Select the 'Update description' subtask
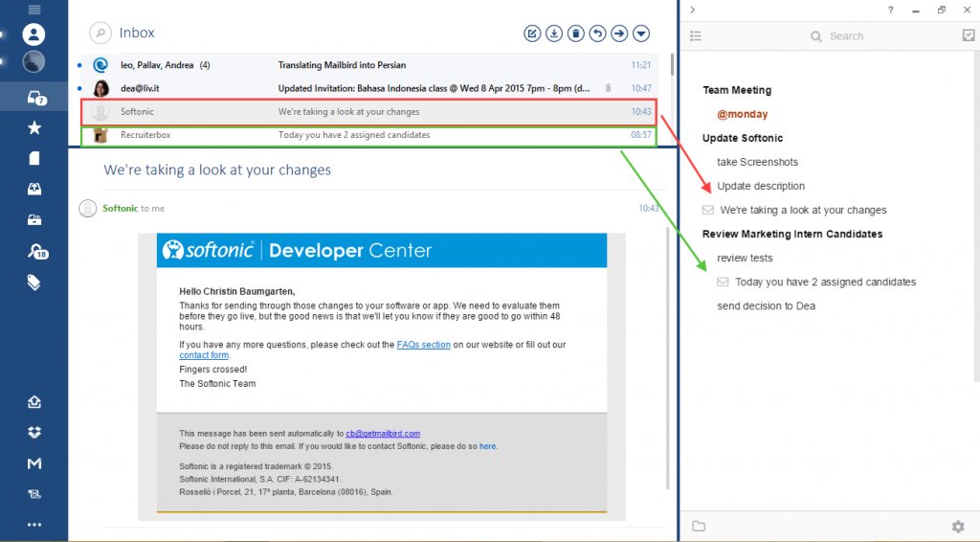 pos(761,186)
